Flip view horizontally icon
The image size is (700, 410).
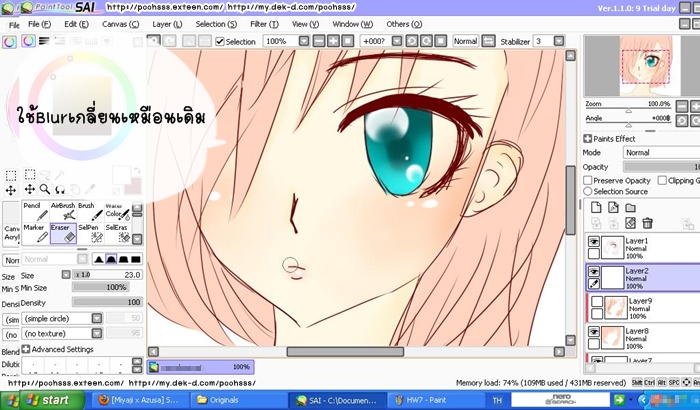coord(488,41)
